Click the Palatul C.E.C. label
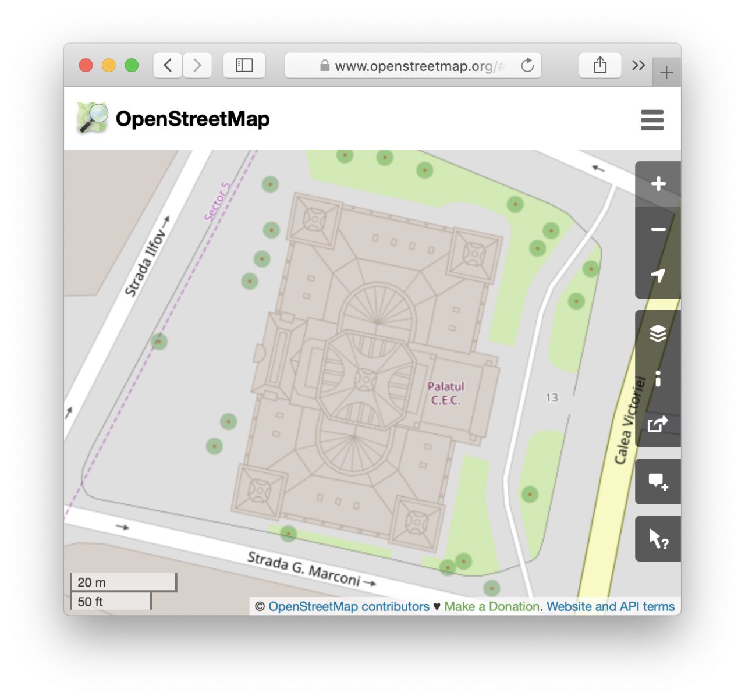This screenshot has width=745, height=700. pos(446,393)
